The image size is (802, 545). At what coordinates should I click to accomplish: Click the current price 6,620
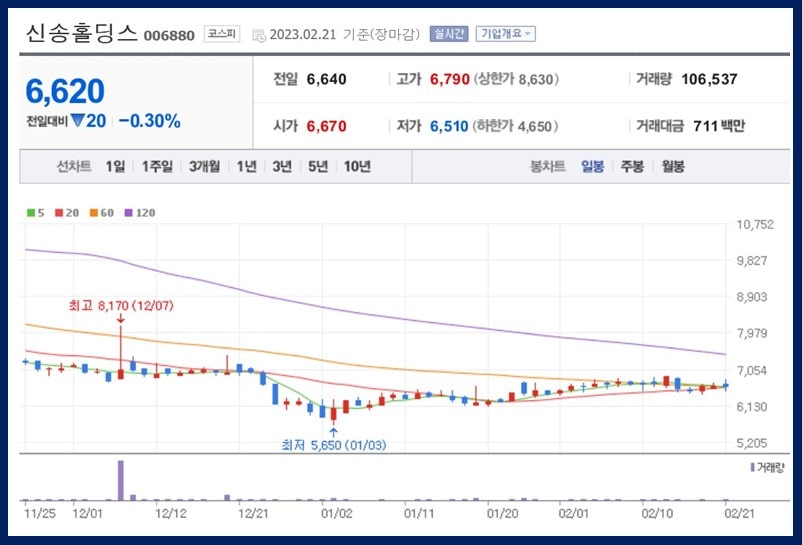point(65,92)
